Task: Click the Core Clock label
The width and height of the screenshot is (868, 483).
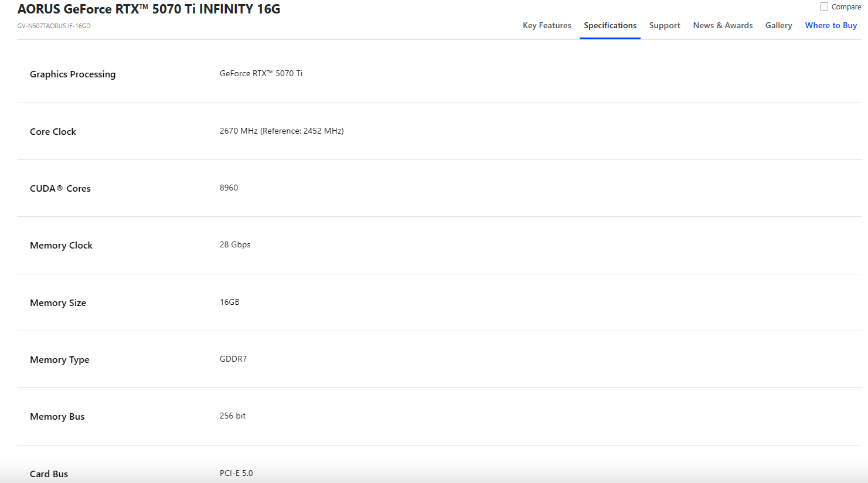Action: [x=53, y=131]
